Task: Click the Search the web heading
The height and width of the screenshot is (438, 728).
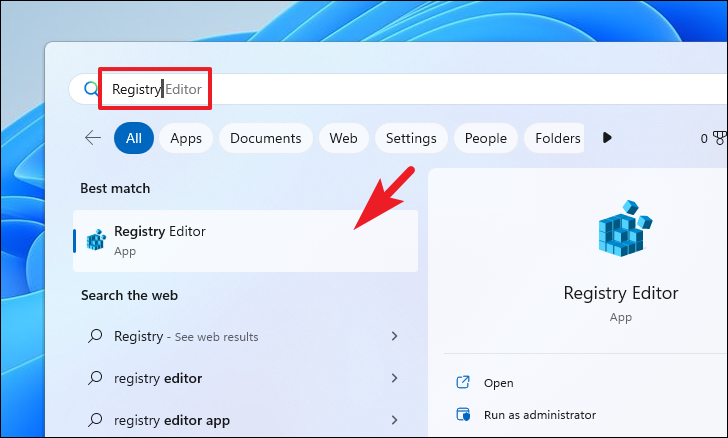Action: click(130, 295)
